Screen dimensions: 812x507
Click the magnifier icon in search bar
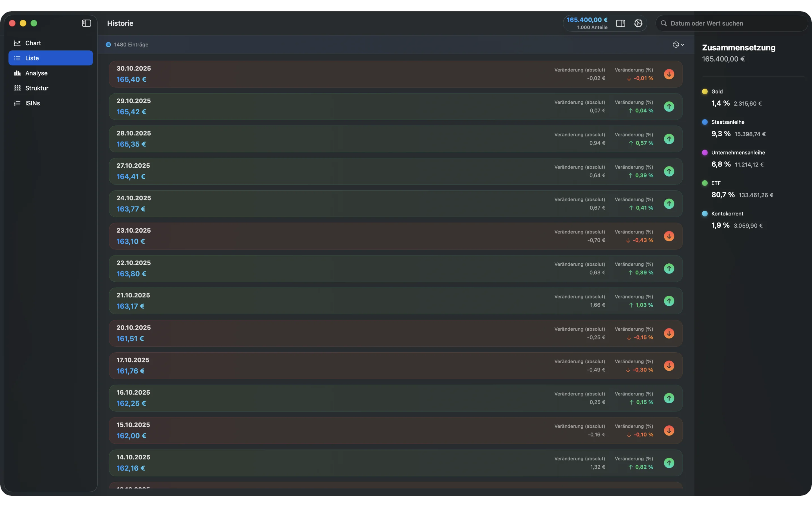(x=664, y=23)
